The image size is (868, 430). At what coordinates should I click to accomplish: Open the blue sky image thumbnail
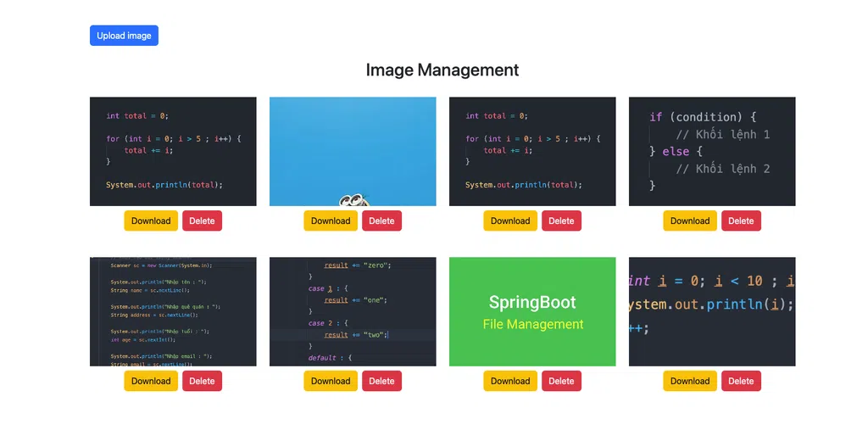point(353,151)
